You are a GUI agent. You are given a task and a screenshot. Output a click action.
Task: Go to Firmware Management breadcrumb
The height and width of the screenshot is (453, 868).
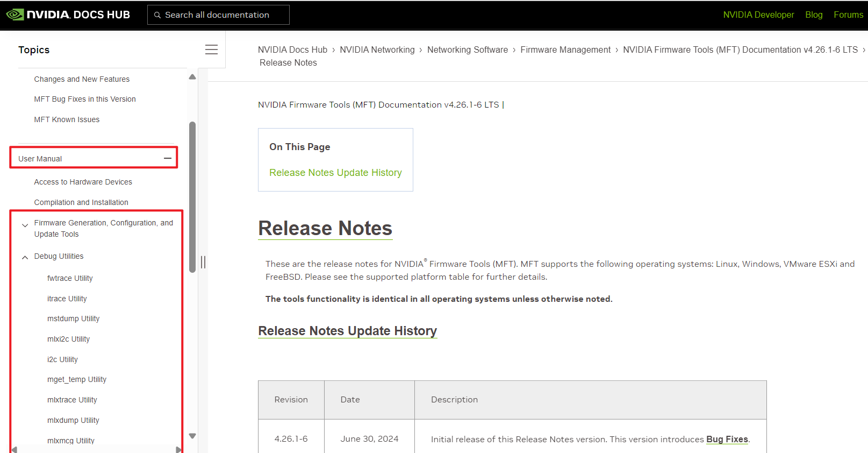(565, 49)
